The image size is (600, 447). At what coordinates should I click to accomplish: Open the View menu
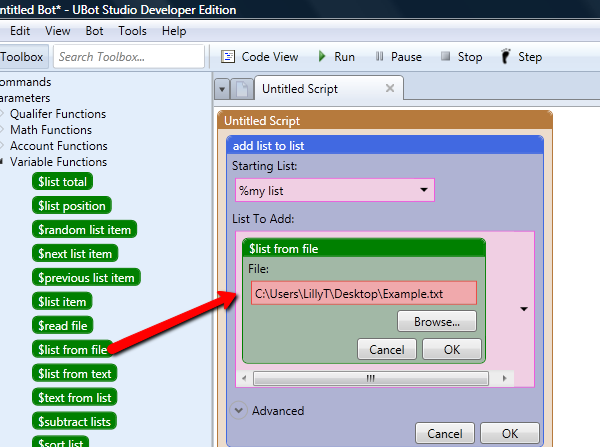point(57,31)
